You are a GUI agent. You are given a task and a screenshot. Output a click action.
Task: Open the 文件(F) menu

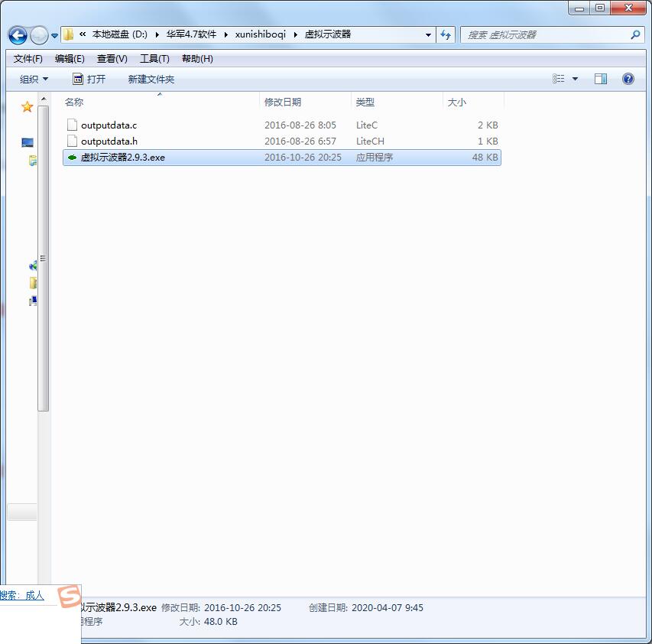28,59
